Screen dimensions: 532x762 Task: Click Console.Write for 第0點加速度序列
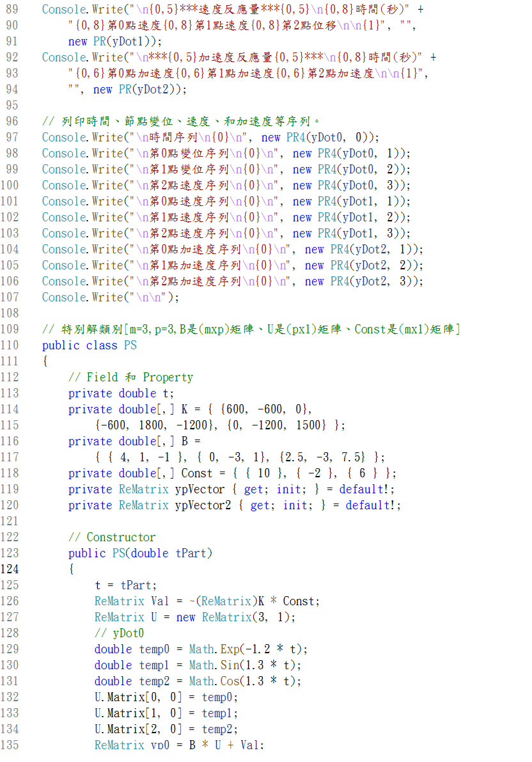(233, 250)
